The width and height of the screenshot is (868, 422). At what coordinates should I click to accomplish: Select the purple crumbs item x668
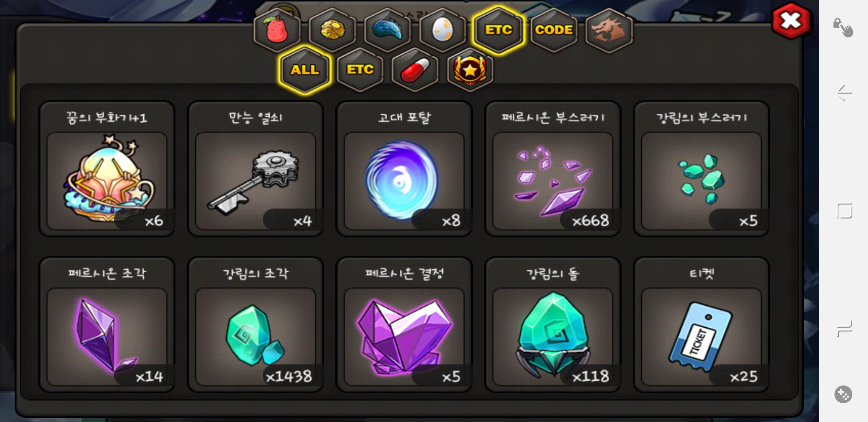pyautogui.click(x=553, y=169)
